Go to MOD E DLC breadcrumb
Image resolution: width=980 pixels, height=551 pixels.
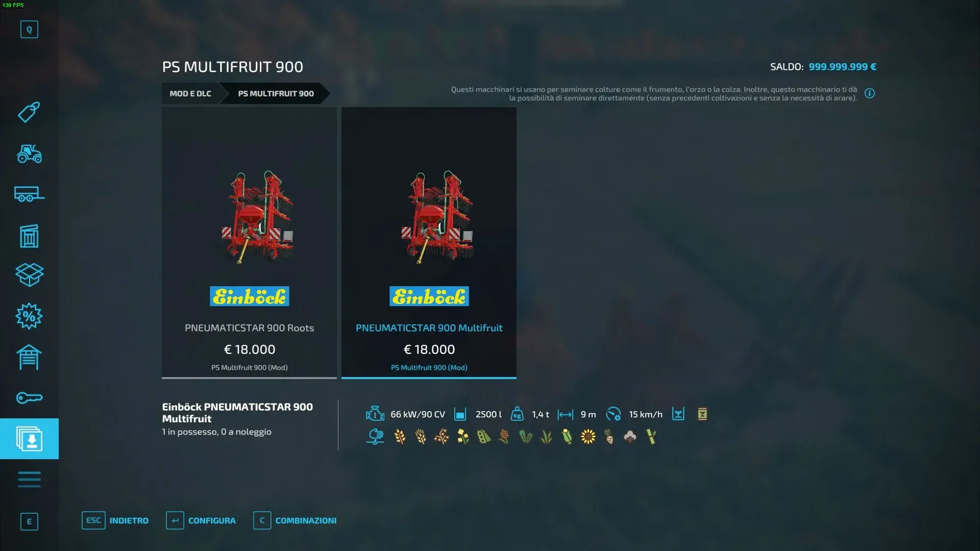[190, 93]
